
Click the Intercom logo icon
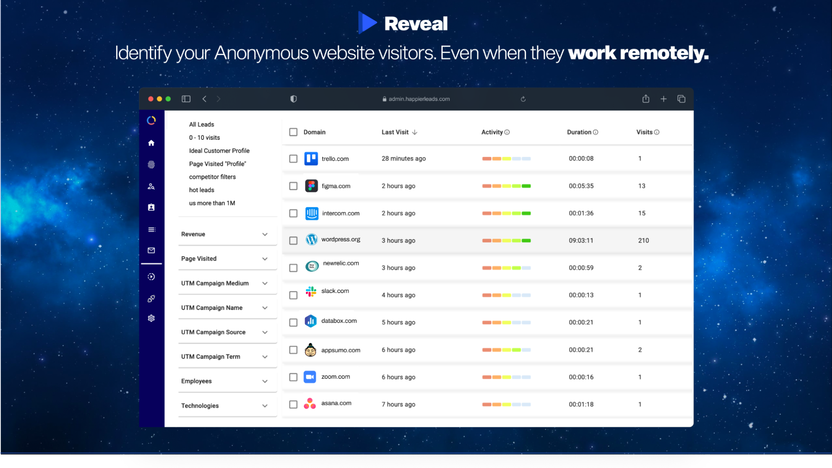pyautogui.click(x=311, y=213)
